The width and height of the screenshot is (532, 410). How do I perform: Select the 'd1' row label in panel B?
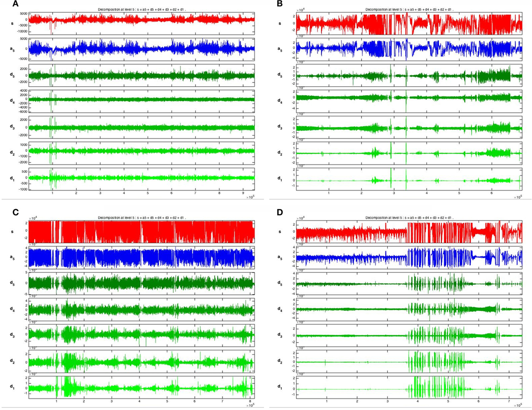click(279, 179)
